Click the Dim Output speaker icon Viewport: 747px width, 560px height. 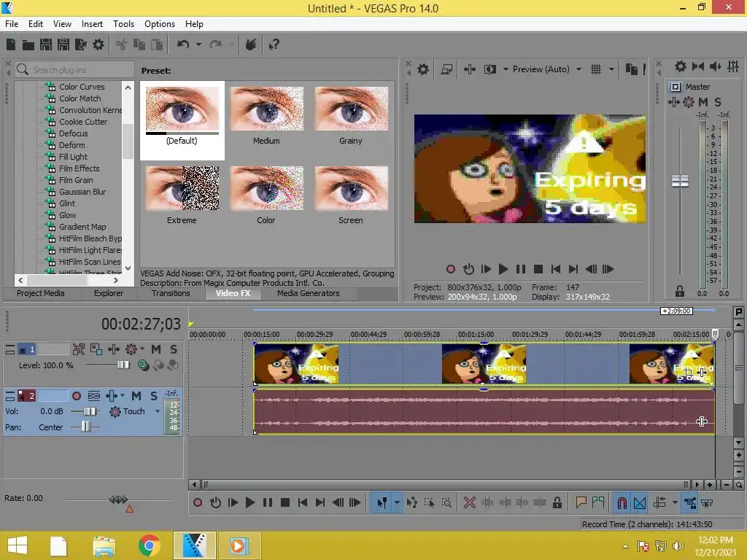pyautogui.click(x=715, y=66)
